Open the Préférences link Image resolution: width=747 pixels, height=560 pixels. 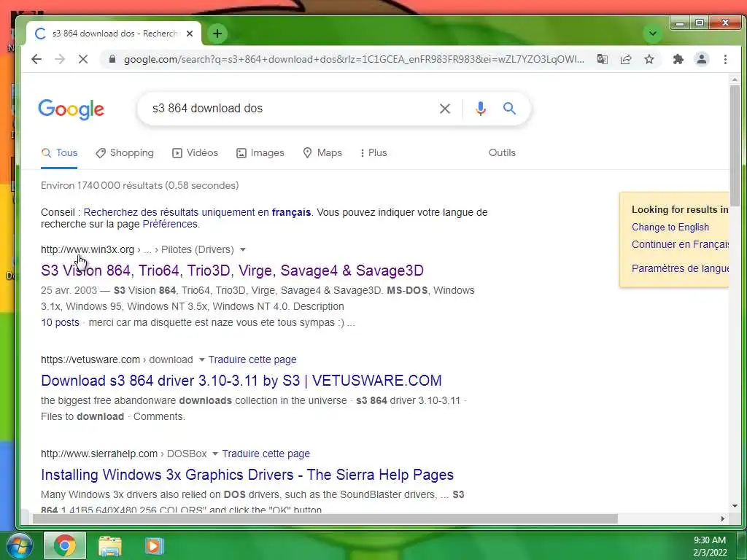170,225
